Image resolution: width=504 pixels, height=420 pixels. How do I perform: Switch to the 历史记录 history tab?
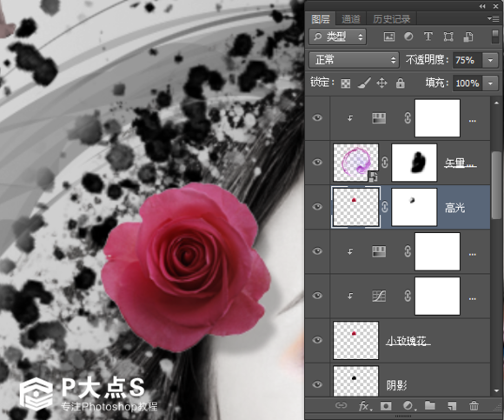click(392, 19)
